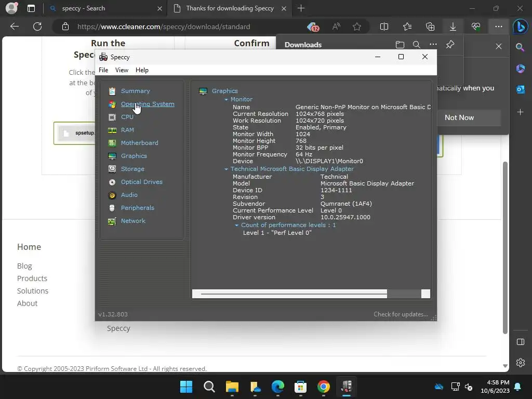Image resolution: width=532 pixels, height=399 pixels.
Task: Open File Explorer from taskbar
Action: [232, 387]
